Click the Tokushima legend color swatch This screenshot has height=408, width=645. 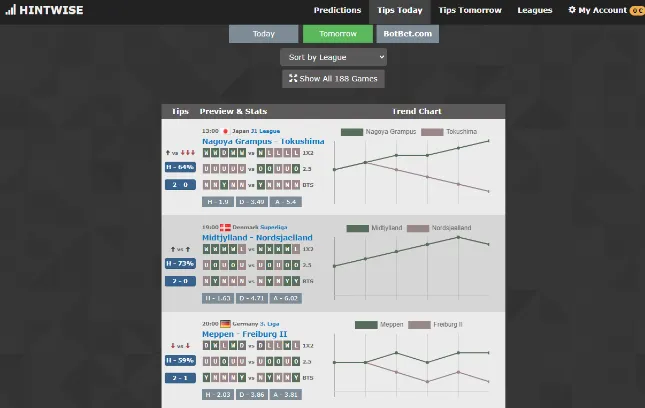point(432,132)
